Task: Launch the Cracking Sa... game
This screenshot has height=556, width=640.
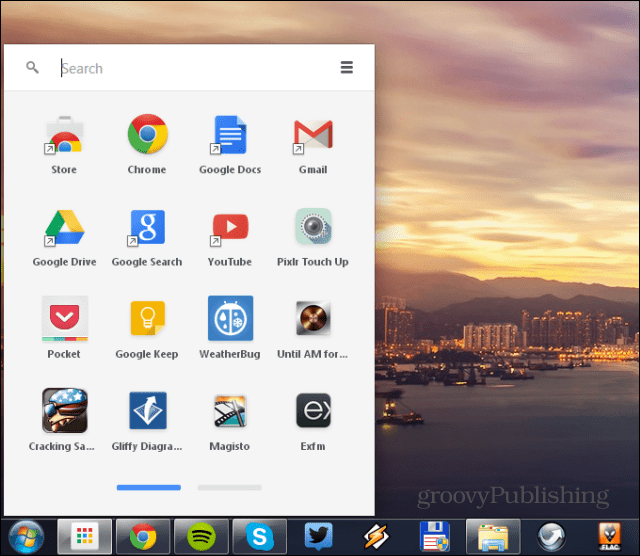Action: click(64, 410)
